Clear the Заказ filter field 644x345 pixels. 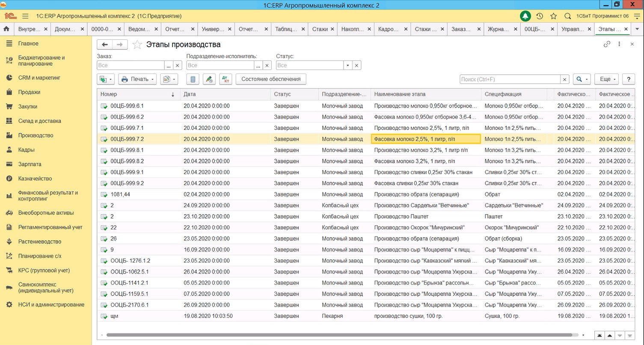(178, 65)
